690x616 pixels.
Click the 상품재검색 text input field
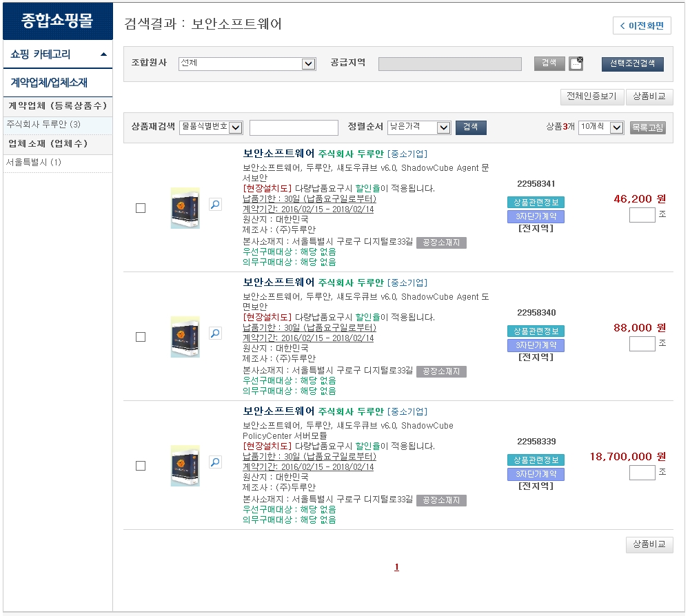(294, 127)
